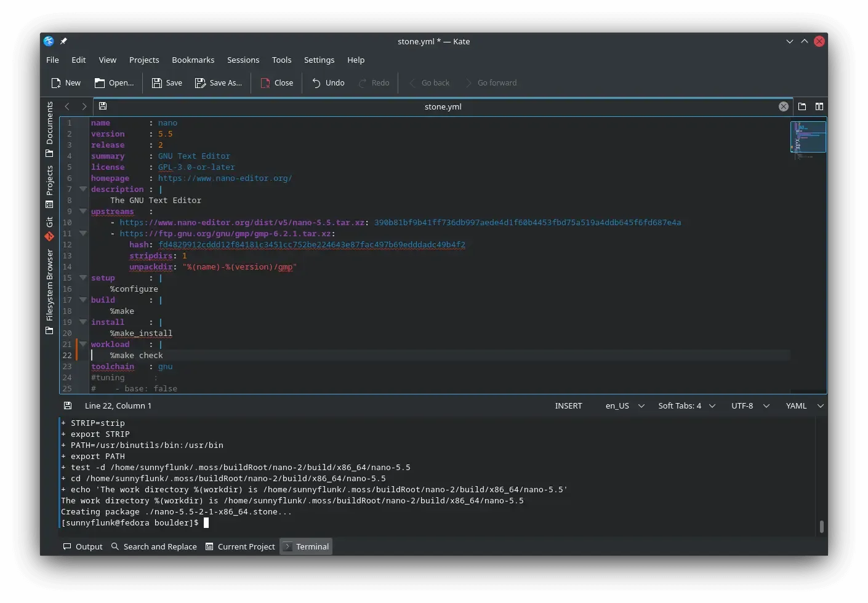Click the gmp-6.2.1.tar.xz URL in line 11
The width and height of the screenshot is (868, 603).
click(225, 234)
